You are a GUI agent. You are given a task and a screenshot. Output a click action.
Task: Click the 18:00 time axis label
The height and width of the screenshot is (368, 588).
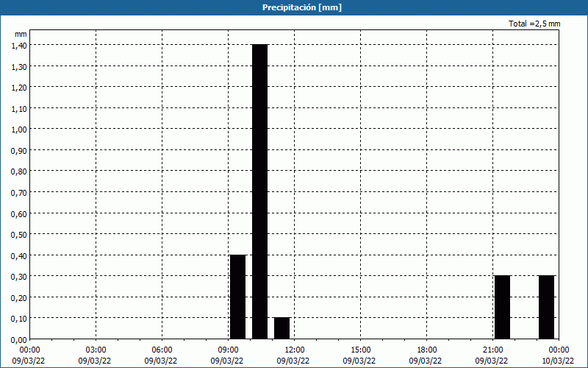pos(426,350)
